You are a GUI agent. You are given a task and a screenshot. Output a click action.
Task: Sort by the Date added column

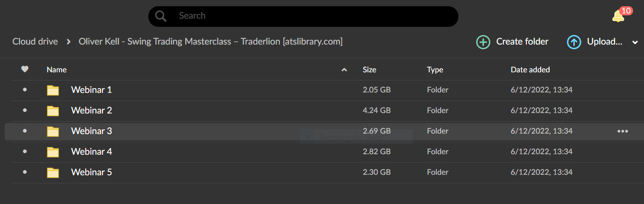[x=530, y=69]
